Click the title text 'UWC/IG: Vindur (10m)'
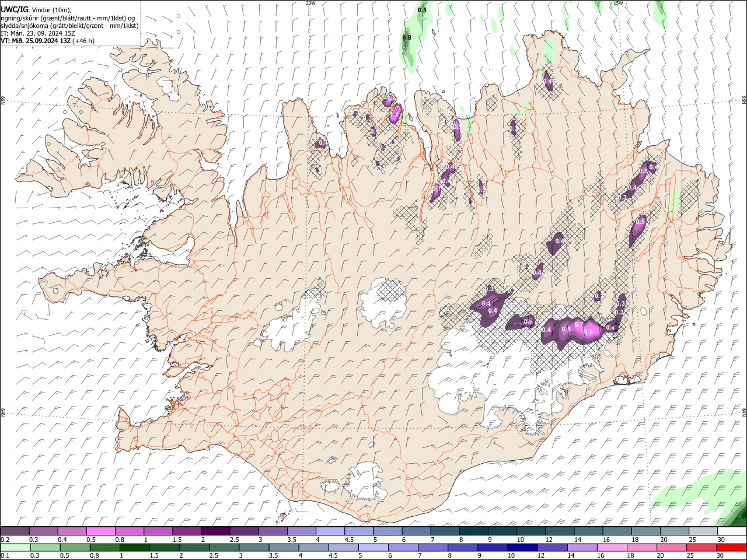 coord(36,9)
